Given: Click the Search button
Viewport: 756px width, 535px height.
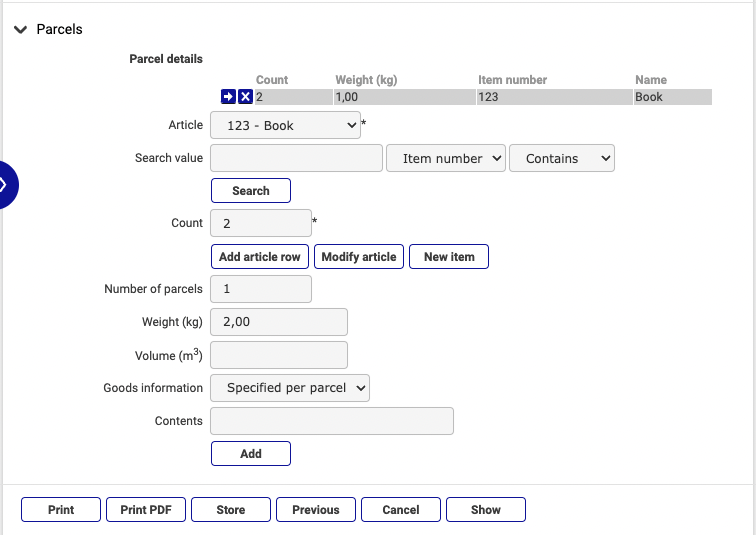Looking at the screenshot, I should click(251, 190).
